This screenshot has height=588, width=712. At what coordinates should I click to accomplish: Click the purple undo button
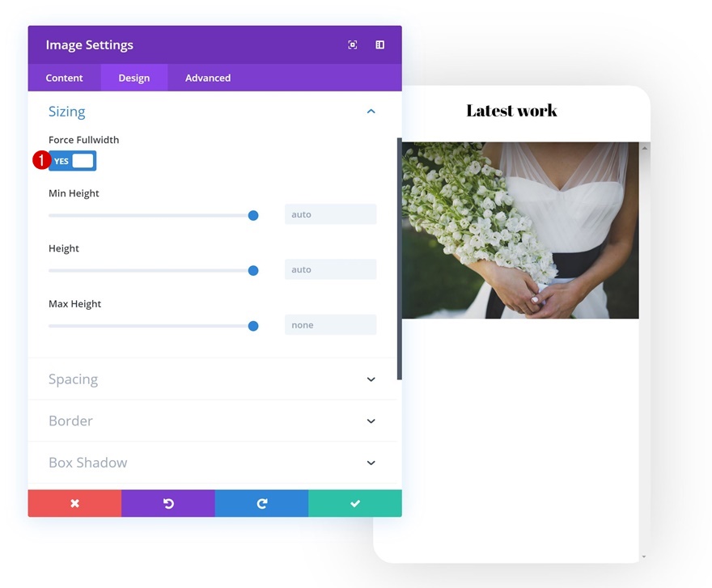(168, 503)
